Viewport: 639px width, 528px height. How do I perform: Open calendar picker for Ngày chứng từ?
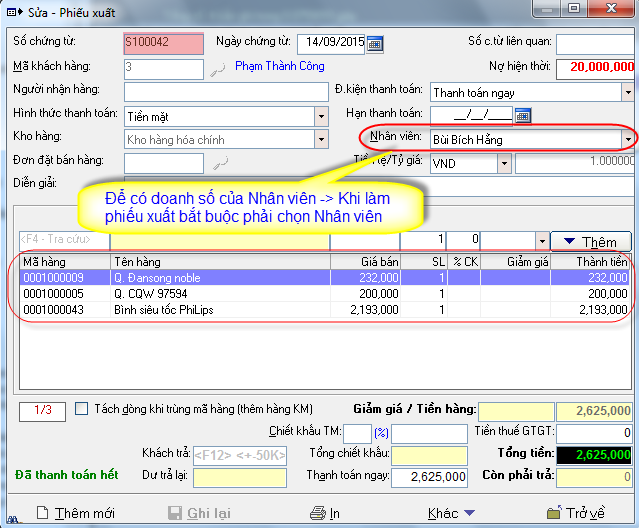375,44
